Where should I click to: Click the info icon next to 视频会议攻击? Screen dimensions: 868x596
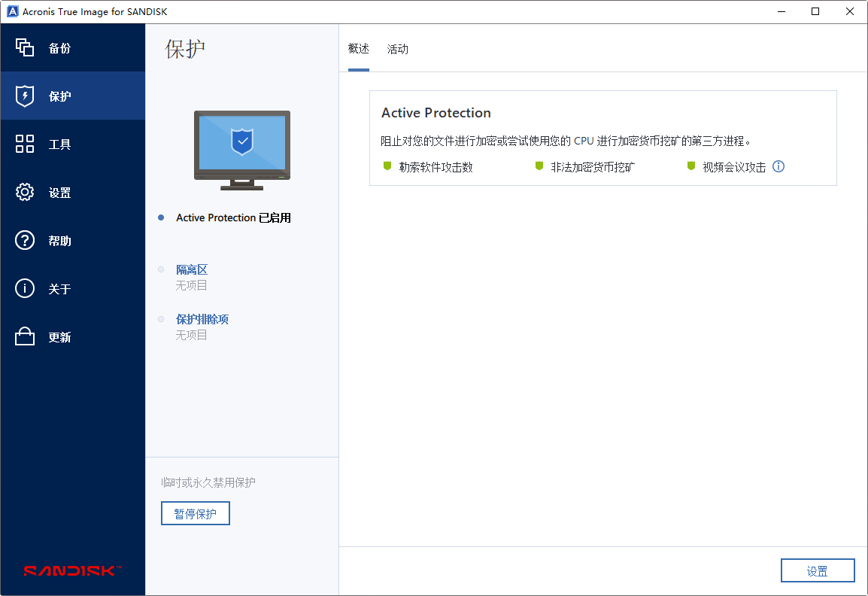(778, 166)
